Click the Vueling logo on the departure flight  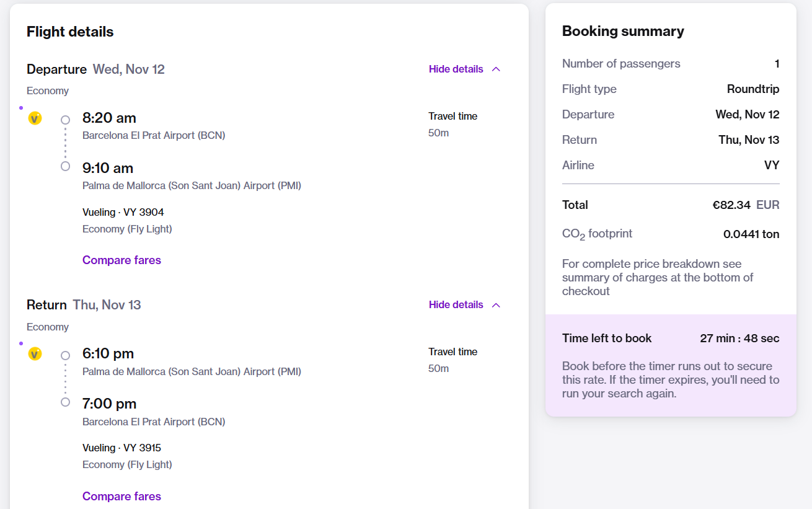tap(35, 118)
